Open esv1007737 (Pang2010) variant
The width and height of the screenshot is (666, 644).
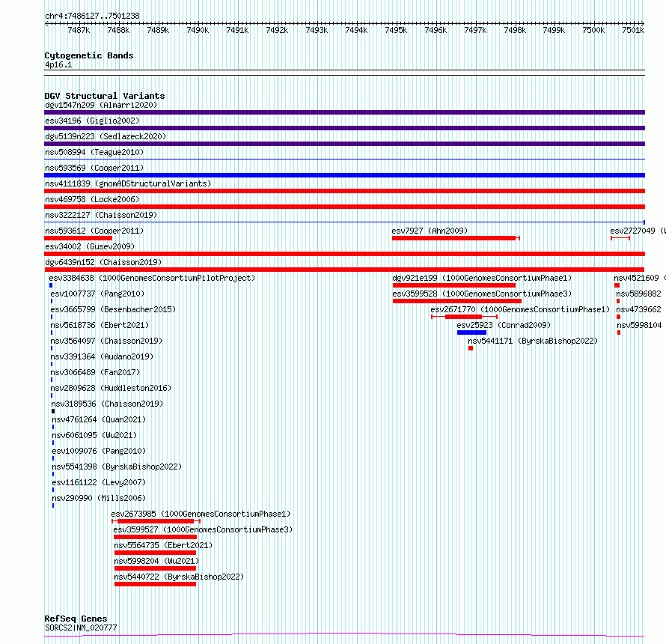coord(97,294)
